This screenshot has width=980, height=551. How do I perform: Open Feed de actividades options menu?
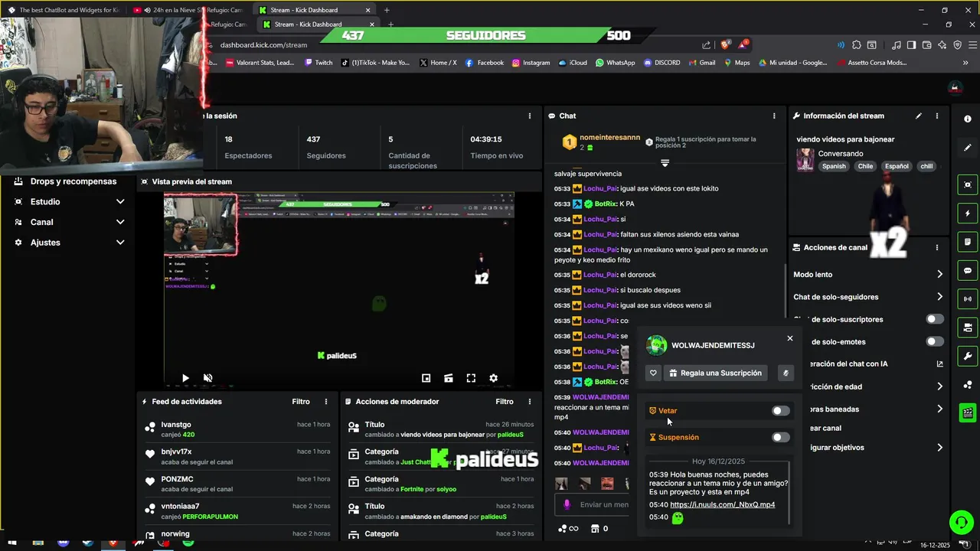click(326, 402)
